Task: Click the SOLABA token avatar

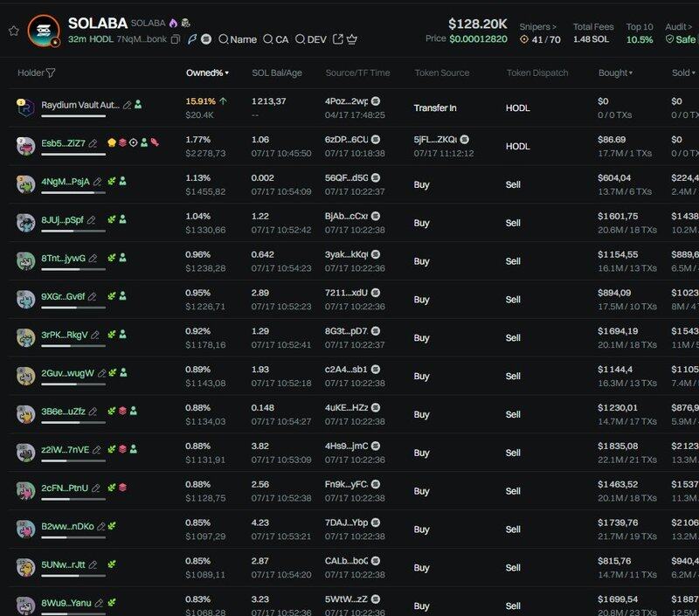Action: point(43,31)
